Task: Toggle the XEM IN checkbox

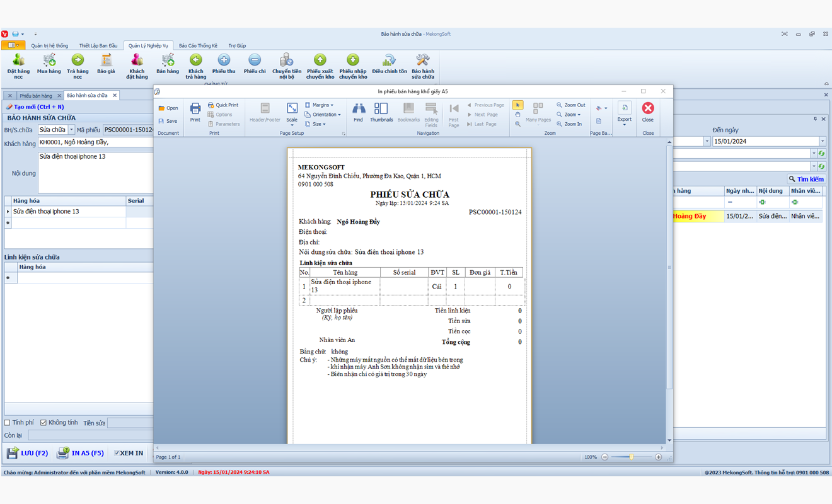Action: click(117, 453)
